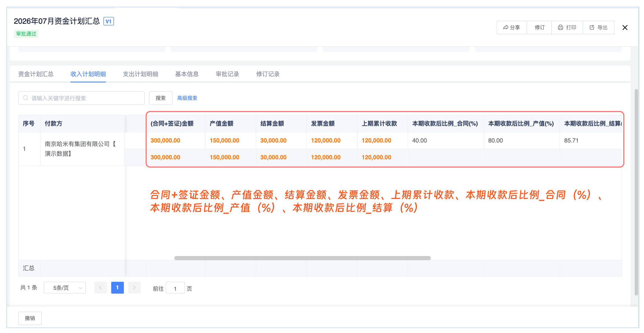This screenshot has height=333, width=644.
Task: Click the 搜索 search button
Action: point(160,98)
